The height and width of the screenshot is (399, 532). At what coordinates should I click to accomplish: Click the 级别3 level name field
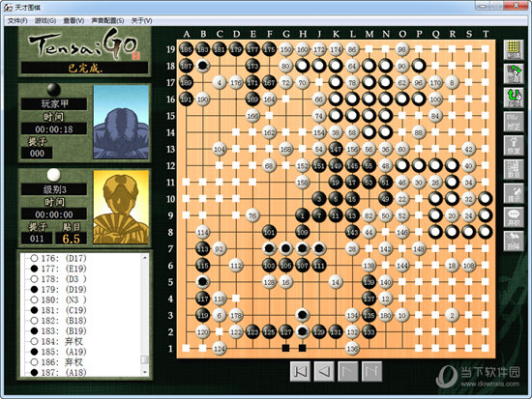54,189
